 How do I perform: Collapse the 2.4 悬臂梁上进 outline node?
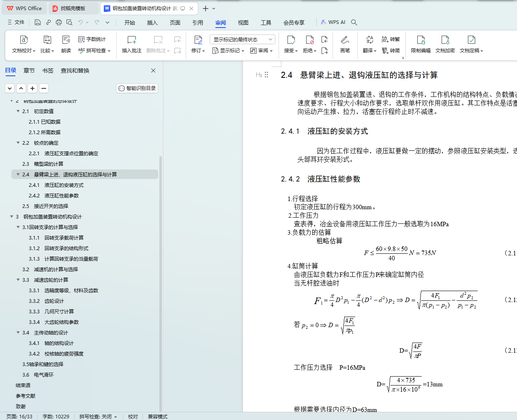[18, 174]
